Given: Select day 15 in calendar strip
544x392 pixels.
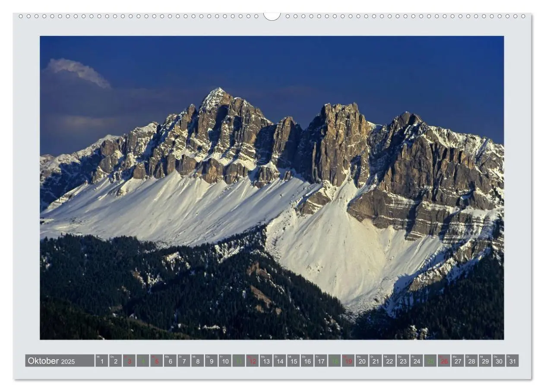Looking at the screenshot, I should (294, 360).
